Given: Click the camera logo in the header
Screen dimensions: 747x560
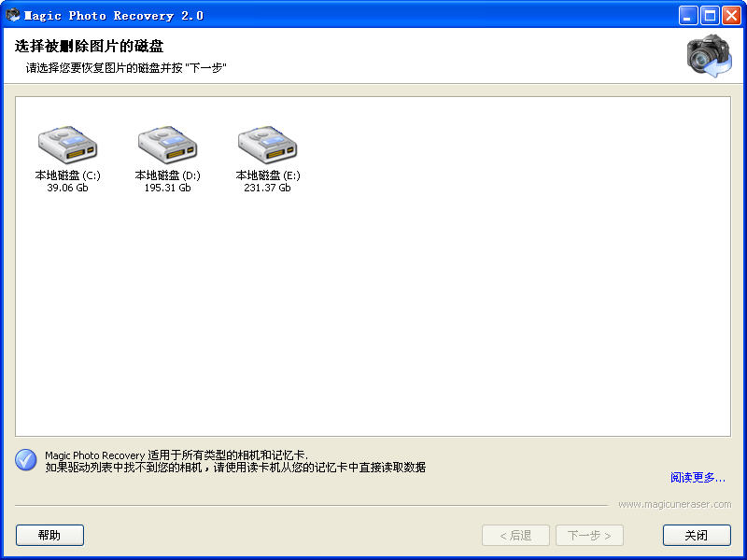Looking at the screenshot, I should pos(709,56).
